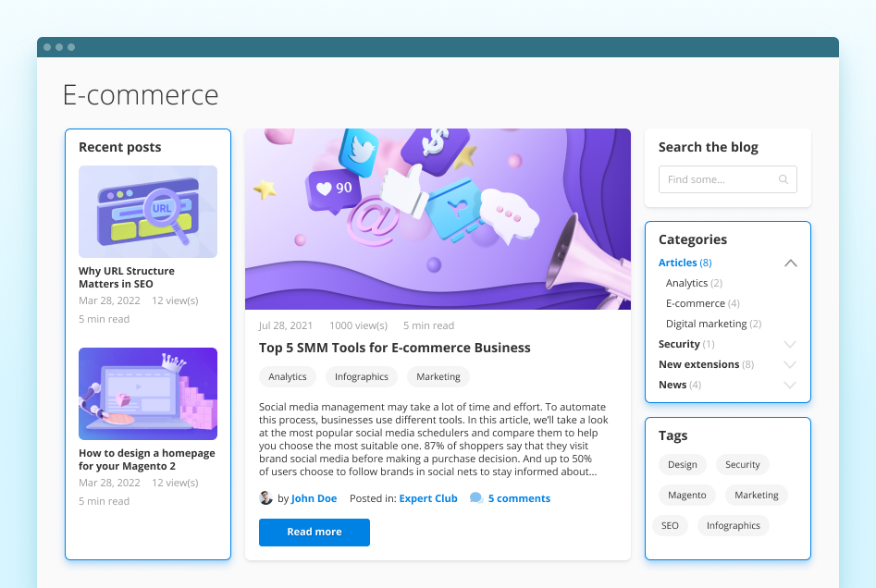Open the Top 5 SMM Tools article title
Viewport: 876px width, 588px height.
(x=395, y=348)
